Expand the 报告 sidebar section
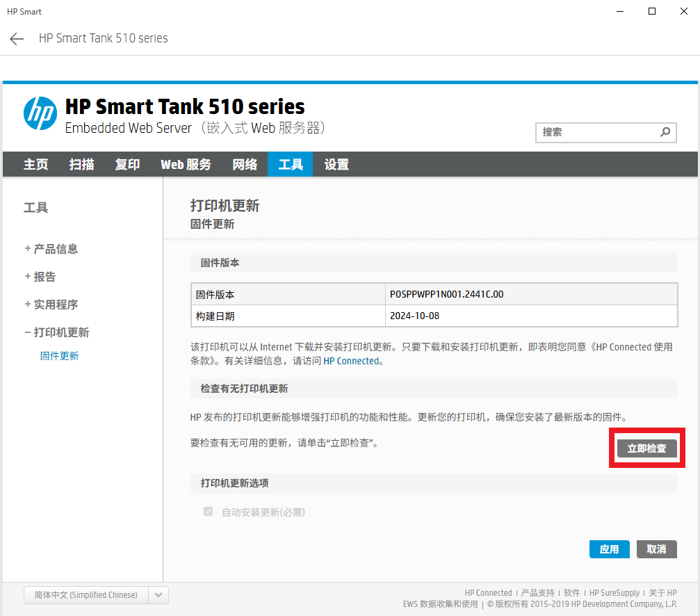700x616 pixels. click(40, 277)
